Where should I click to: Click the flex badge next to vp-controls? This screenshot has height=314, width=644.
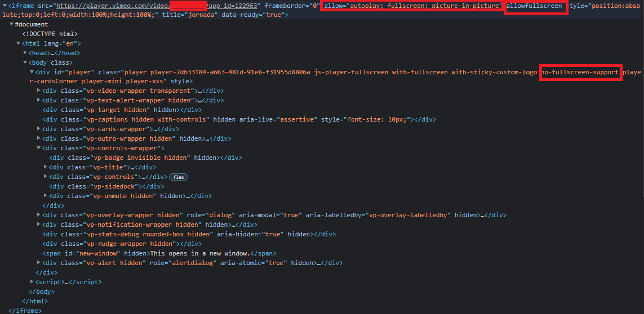178,177
